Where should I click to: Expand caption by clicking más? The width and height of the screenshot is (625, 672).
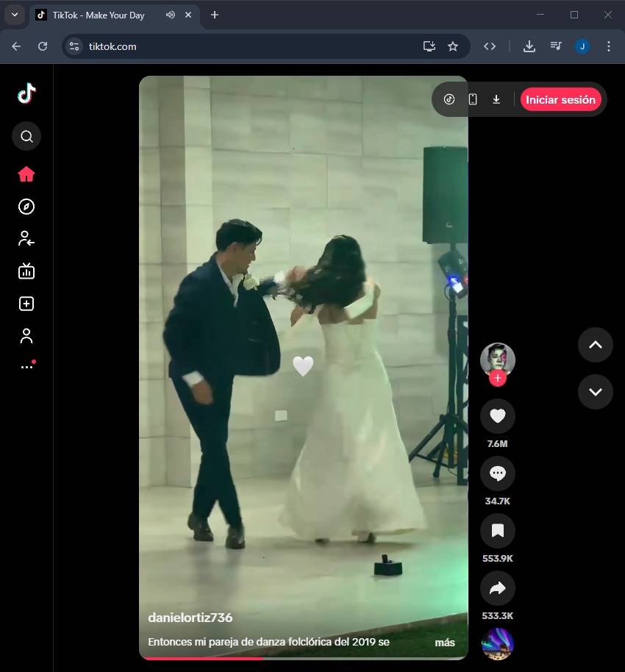(x=444, y=643)
